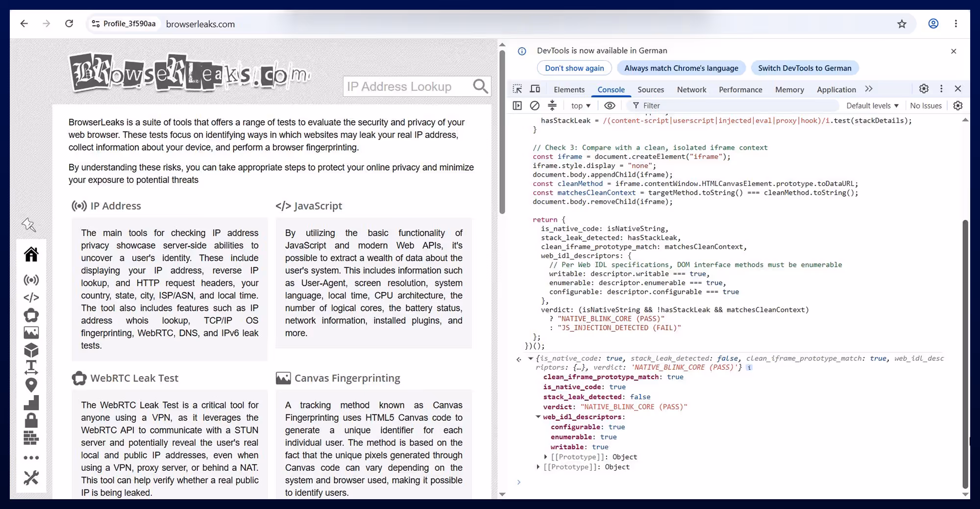Open the Chrome profile avatar menu
The width and height of the screenshot is (980, 509).
click(933, 24)
